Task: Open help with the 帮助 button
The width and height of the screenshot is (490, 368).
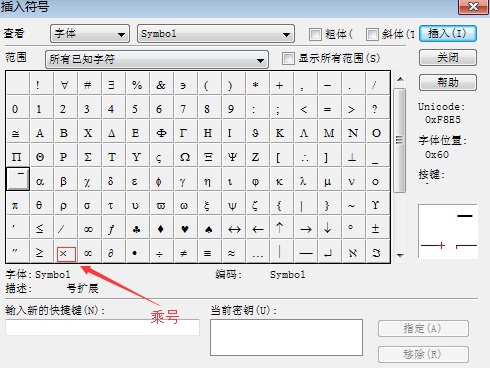Action: [x=448, y=82]
